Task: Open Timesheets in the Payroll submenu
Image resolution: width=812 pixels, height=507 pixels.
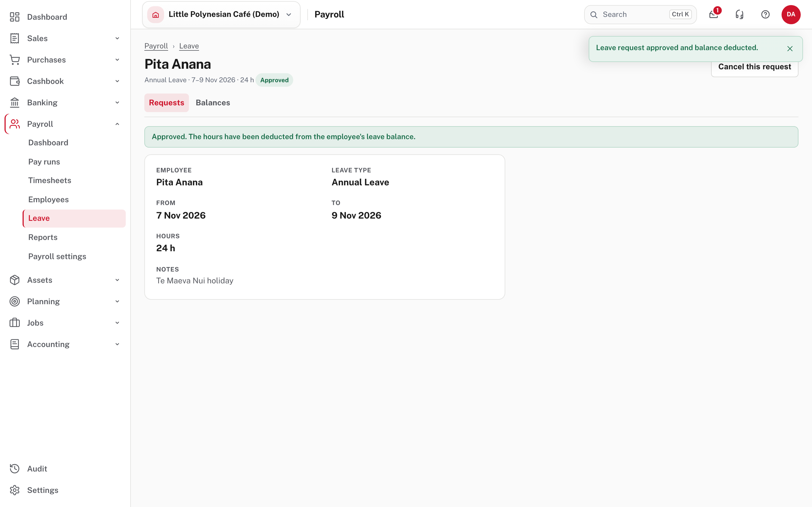Action: 50,180
